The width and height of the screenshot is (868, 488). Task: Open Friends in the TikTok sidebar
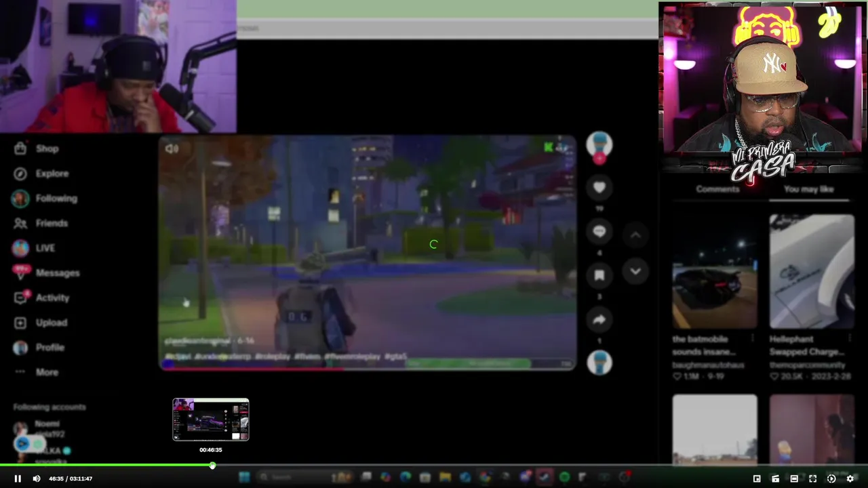tap(41, 223)
